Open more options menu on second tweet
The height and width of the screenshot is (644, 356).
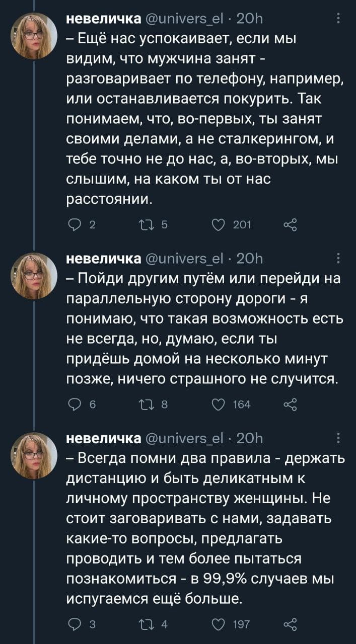[x=337, y=259]
